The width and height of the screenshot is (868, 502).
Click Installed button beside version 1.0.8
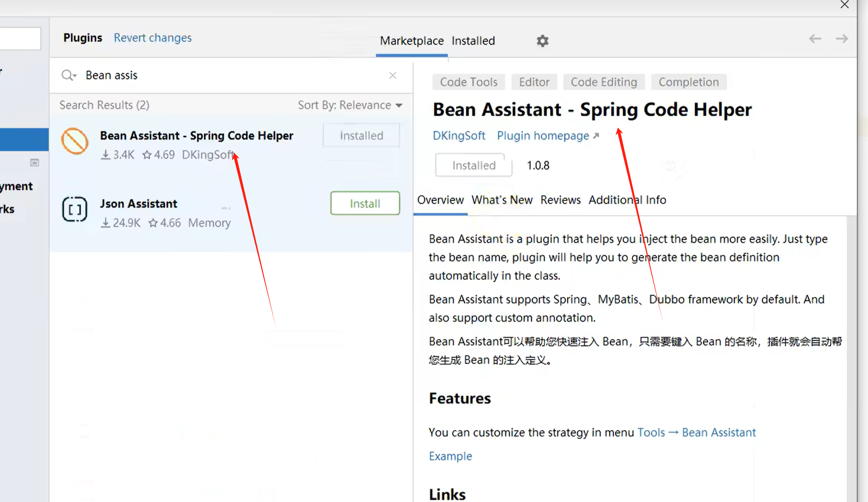[x=474, y=165]
